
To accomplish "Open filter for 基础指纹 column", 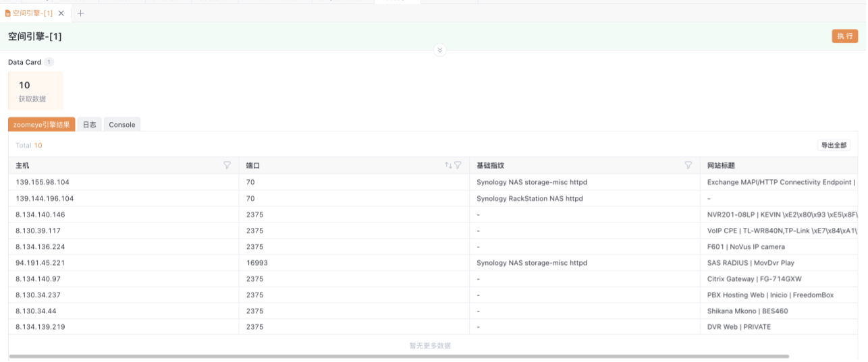I will click(688, 165).
